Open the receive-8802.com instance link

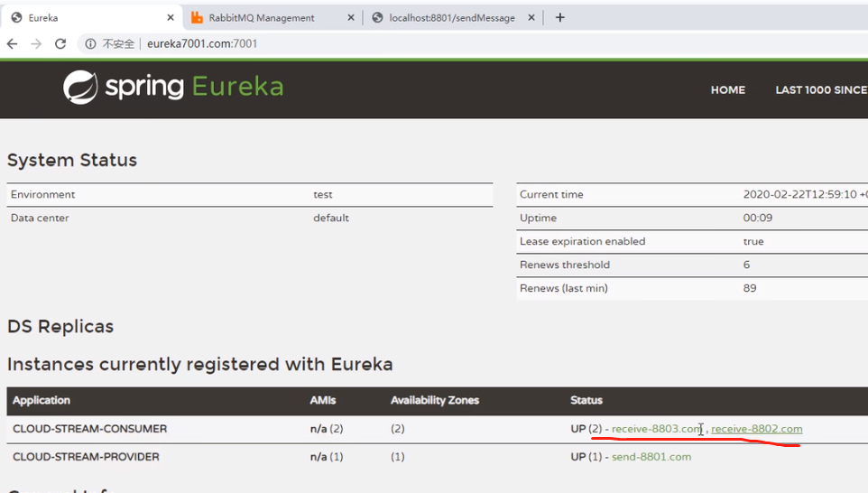756,429
